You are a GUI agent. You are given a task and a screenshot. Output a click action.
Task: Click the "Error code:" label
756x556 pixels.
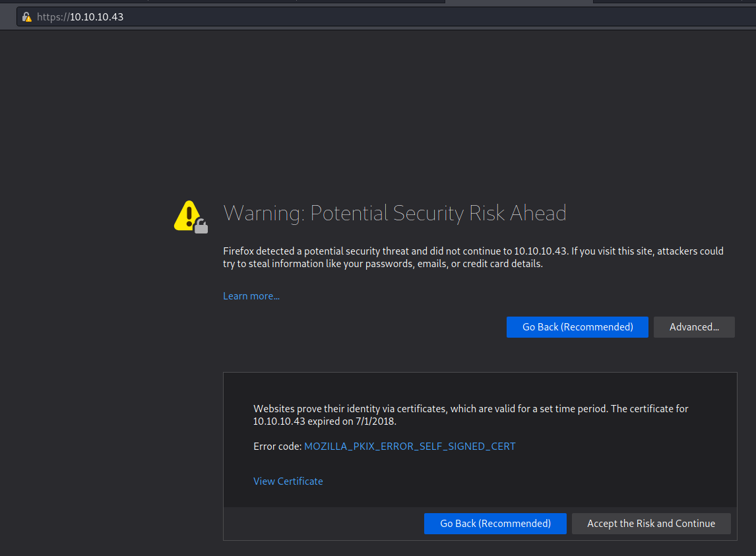point(277,447)
